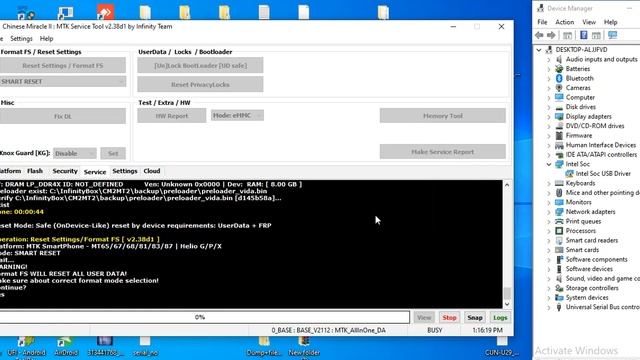The height and width of the screenshot is (360, 640).
Task: Click the progress bar showing 0%
Action: 204,317
